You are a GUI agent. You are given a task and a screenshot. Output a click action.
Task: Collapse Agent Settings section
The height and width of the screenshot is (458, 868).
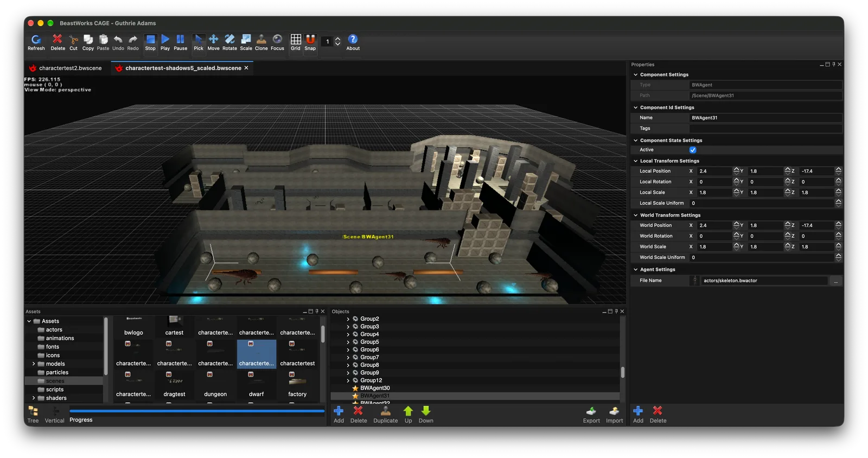636,270
